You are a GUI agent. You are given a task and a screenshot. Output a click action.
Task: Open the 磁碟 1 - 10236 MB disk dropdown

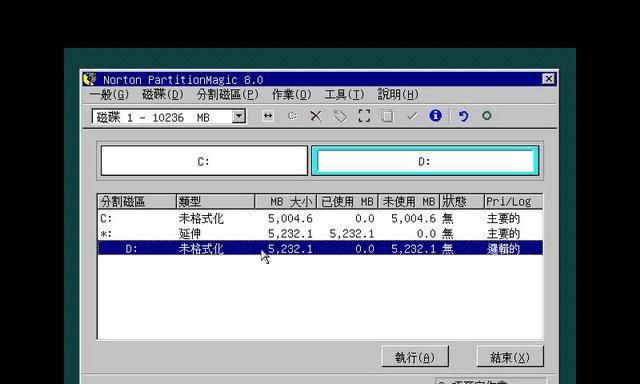tap(239, 117)
